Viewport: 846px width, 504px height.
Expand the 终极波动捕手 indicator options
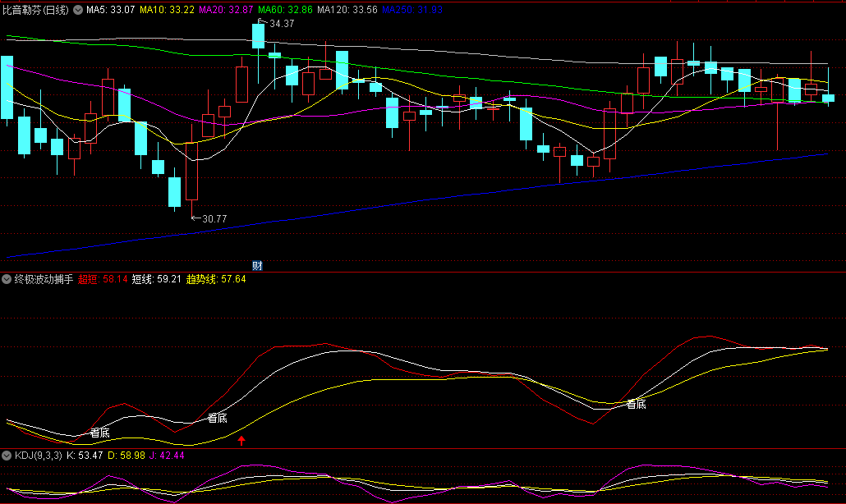pos(7,279)
